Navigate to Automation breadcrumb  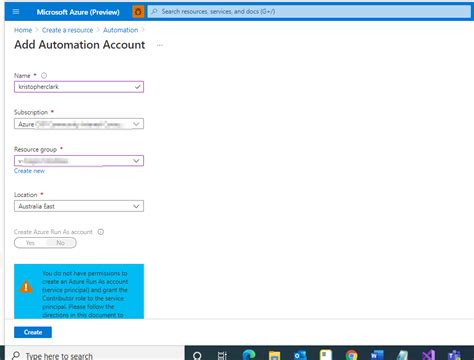coord(120,30)
